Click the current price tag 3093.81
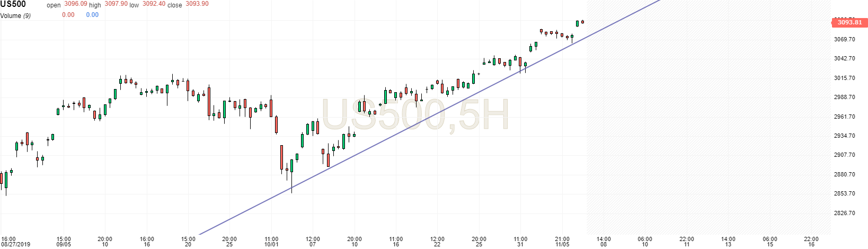868x249 pixels. [x=849, y=23]
